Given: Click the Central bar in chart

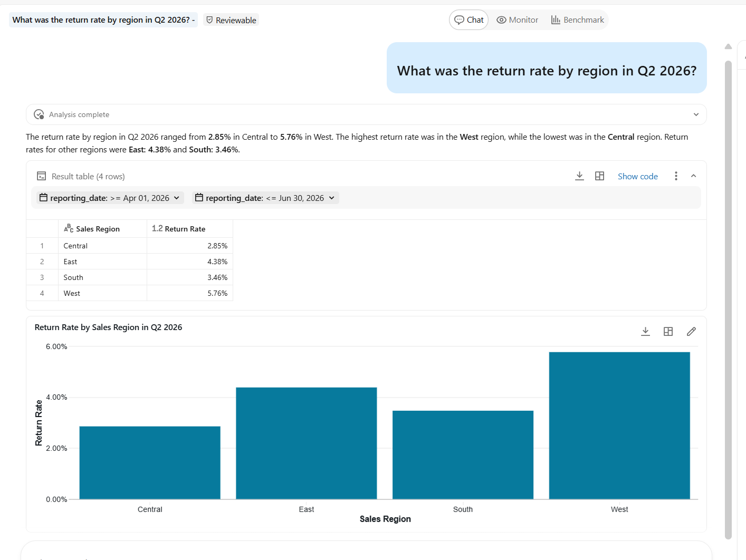Looking at the screenshot, I should 150,462.
